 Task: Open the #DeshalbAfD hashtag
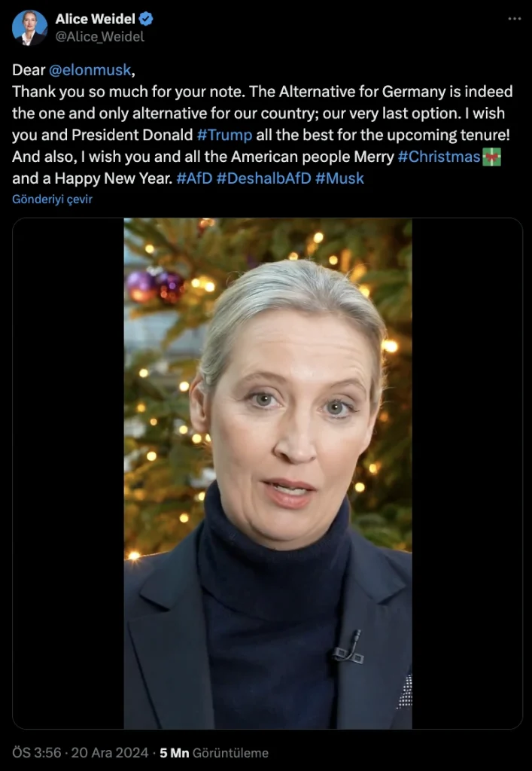[264, 178]
